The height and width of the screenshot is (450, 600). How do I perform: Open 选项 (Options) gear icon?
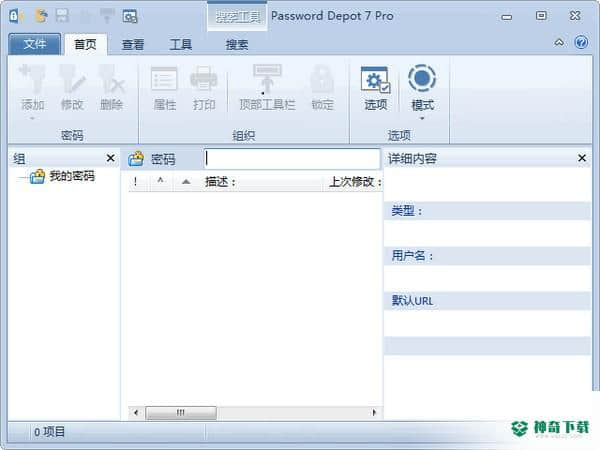[375, 80]
